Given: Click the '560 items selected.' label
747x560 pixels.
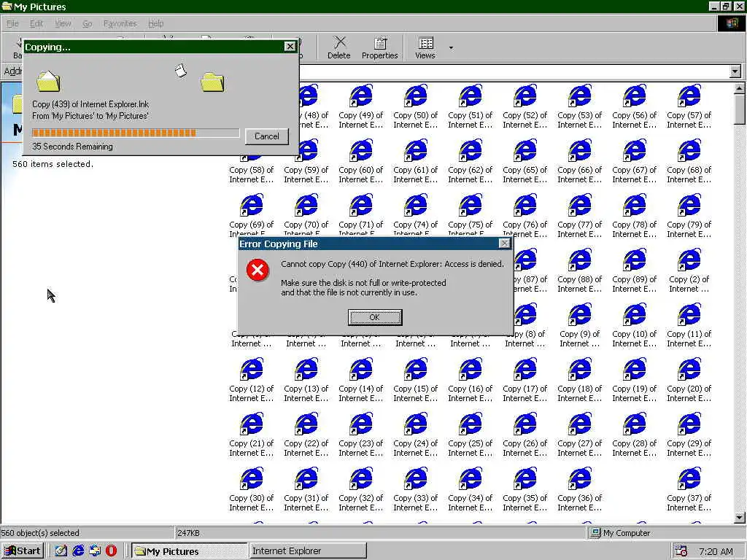Looking at the screenshot, I should point(53,164).
